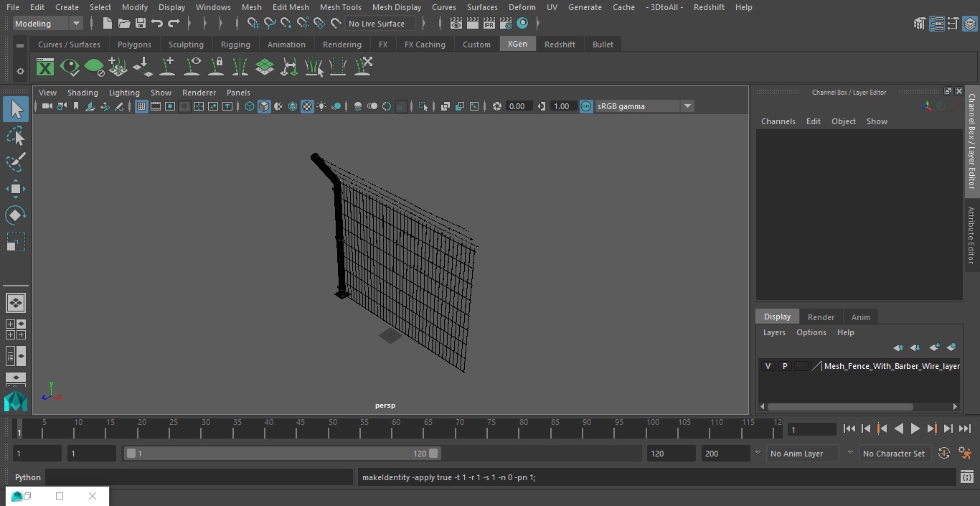Screen dimensions: 980x506
Task: Click the XGen delete guides X icon
Action: (x=362, y=67)
